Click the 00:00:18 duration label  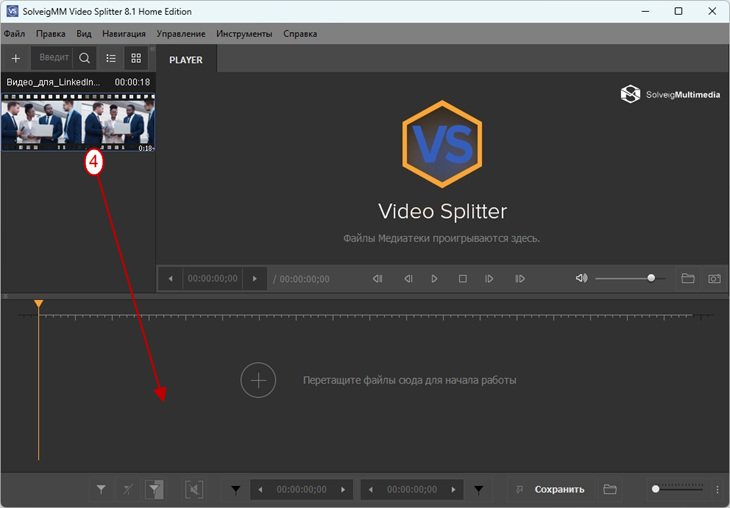tap(132, 82)
